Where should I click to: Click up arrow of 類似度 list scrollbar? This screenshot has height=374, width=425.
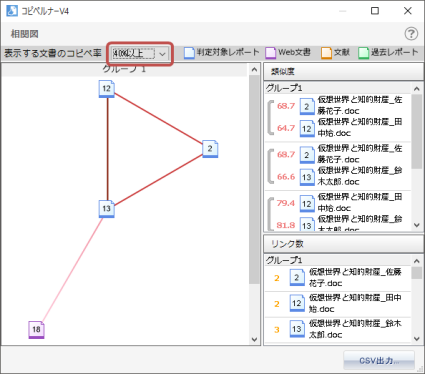pyautogui.click(x=417, y=89)
